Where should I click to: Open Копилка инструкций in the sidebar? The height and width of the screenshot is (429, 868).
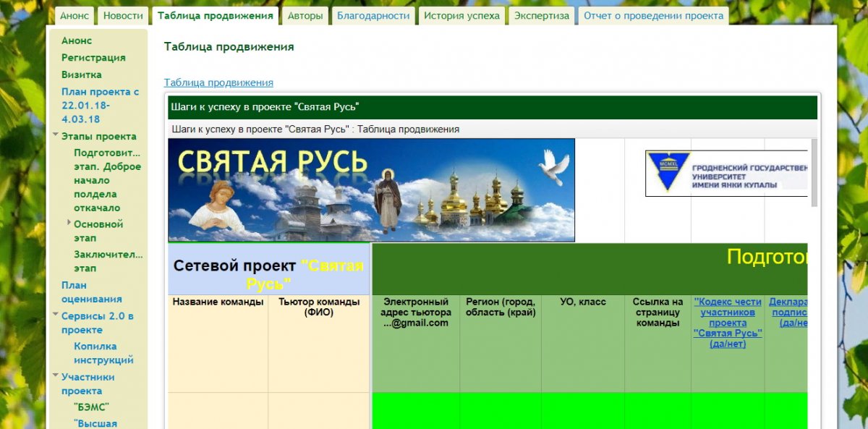(103, 353)
